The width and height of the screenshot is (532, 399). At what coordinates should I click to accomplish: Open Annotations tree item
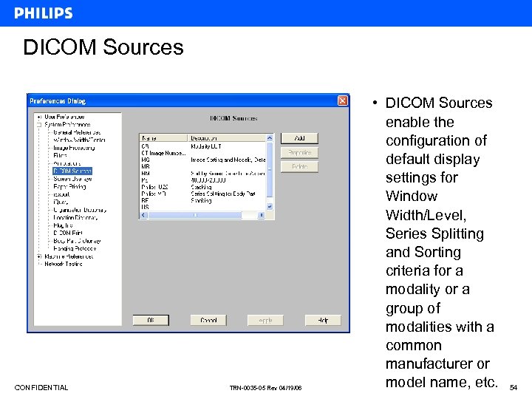pyautogui.click(x=66, y=163)
